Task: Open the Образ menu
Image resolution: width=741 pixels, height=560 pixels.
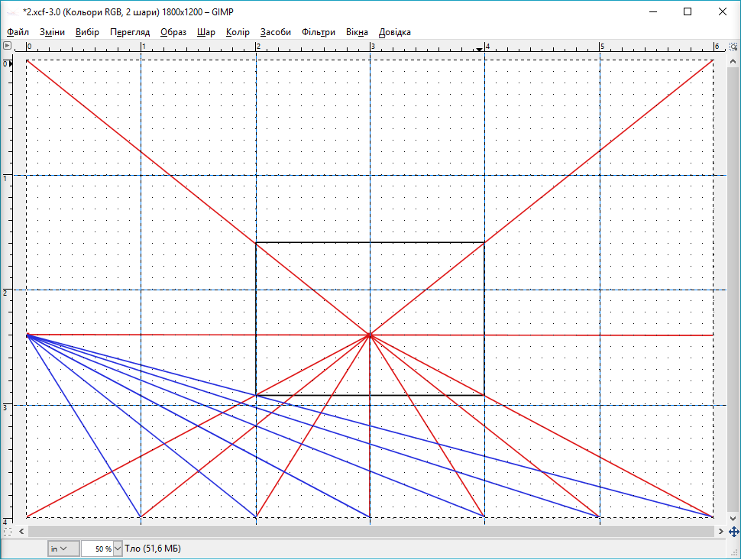Action: pyautogui.click(x=173, y=32)
